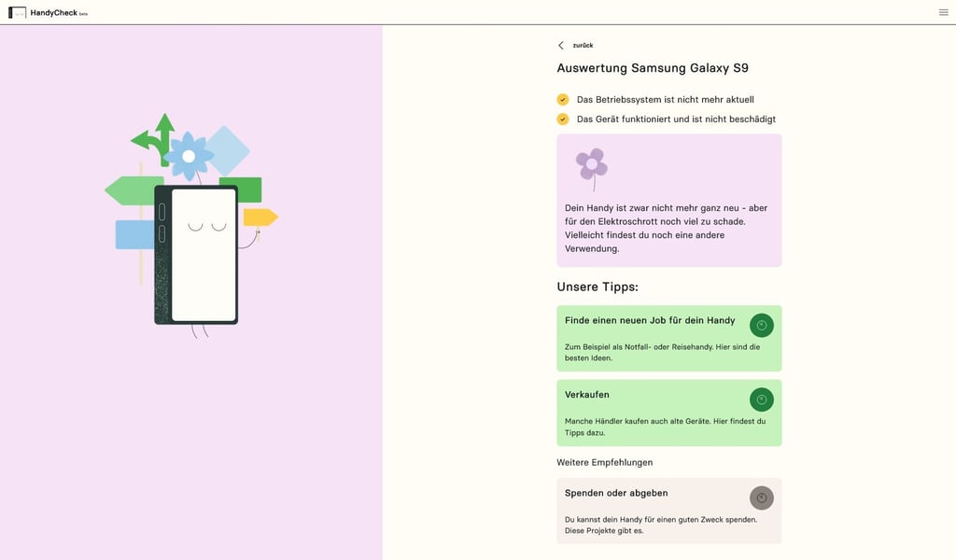Image resolution: width=956 pixels, height=560 pixels.
Task: Click the Manche Händler kaufen description text
Action: [665, 427]
